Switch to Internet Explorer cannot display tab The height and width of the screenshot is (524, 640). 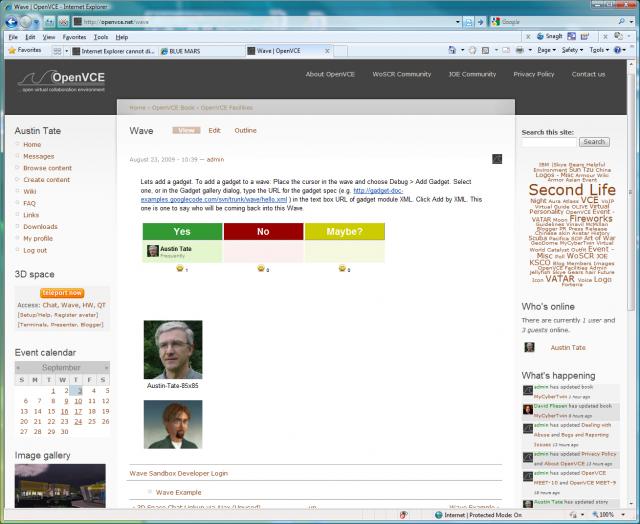113,51
